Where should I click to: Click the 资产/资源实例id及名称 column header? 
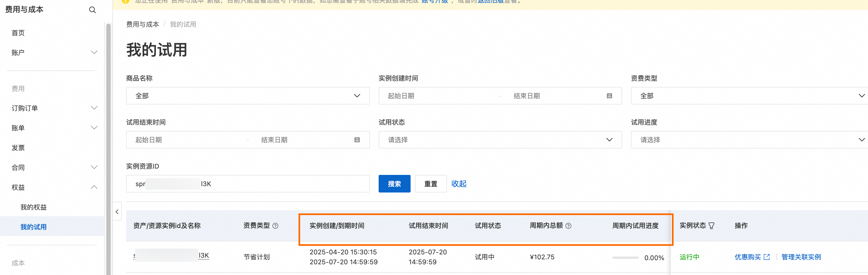tap(167, 226)
